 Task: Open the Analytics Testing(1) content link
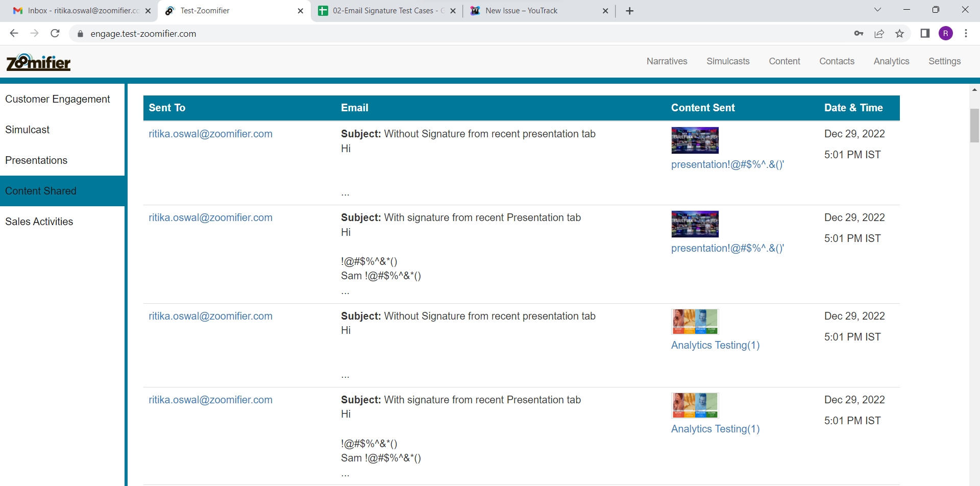(x=715, y=345)
